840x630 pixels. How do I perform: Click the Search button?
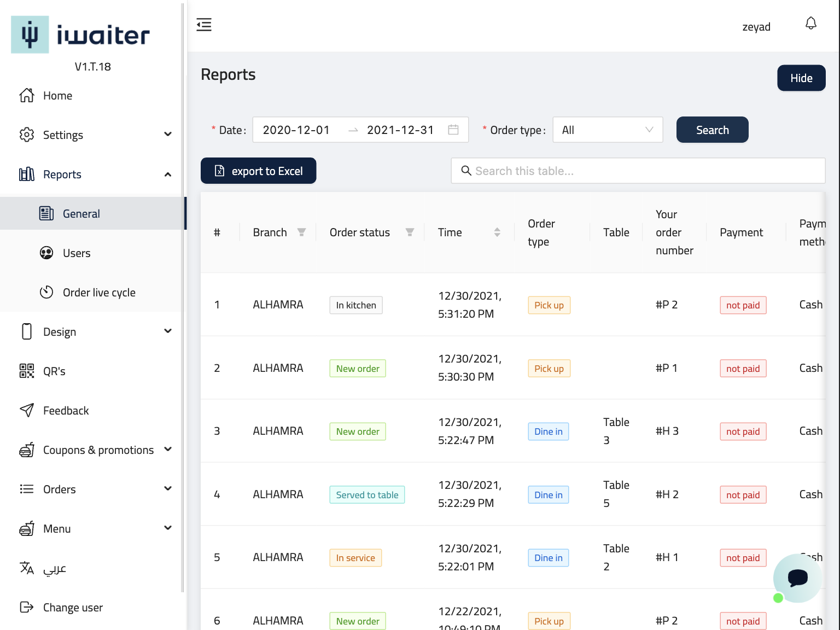[712, 130]
